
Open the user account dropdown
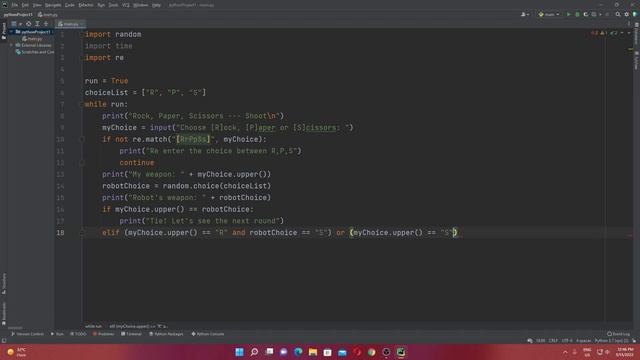click(x=525, y=14)
